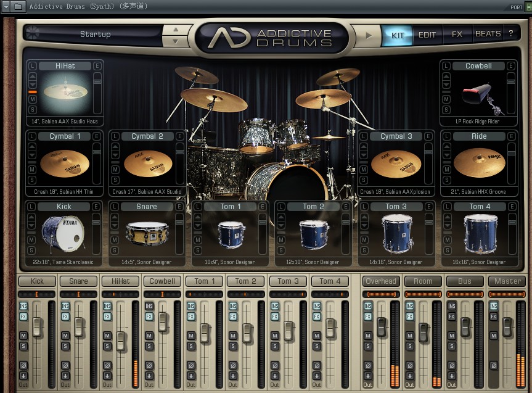Click the E edit icon on Tom 4
This screenshot has height=393, width=532.
pyautogui.click(x=512, y=207)
